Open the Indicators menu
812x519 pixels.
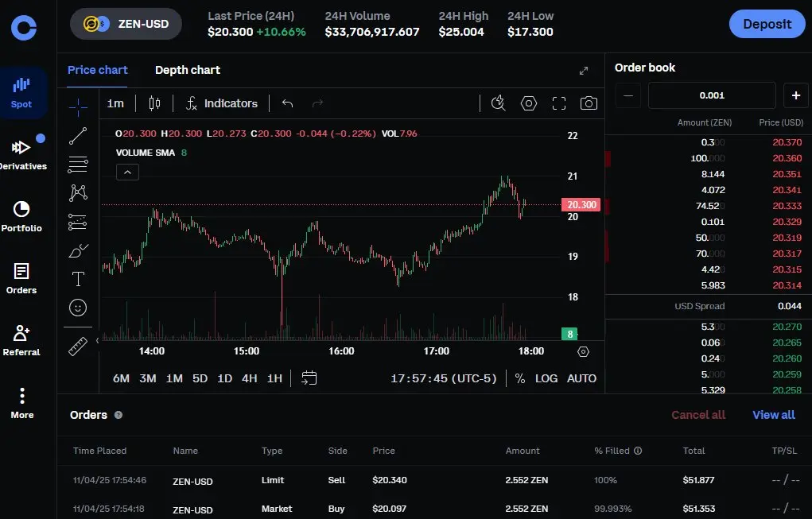point(221,103)
